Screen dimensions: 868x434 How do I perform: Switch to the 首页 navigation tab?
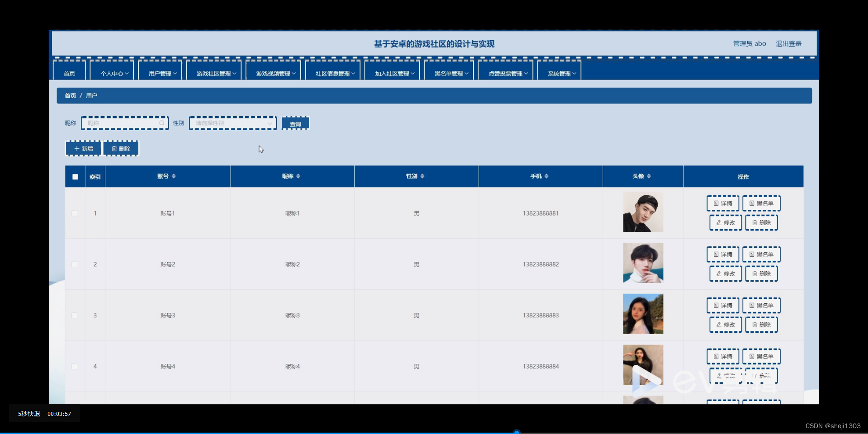(69, 73)
